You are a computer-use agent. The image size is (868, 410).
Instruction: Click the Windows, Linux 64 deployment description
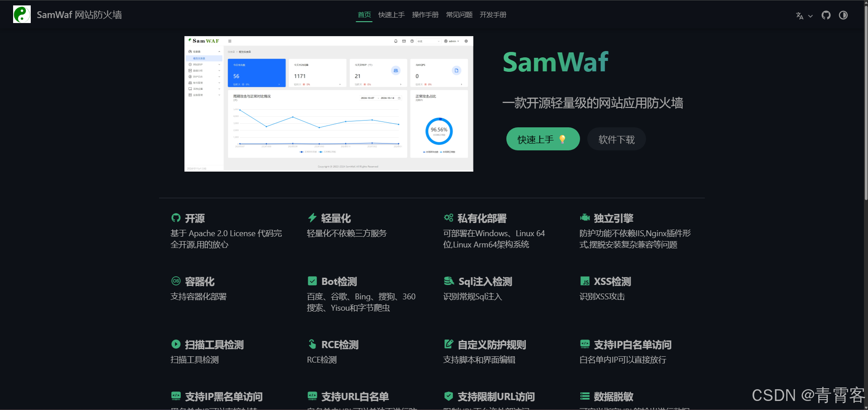494,239
